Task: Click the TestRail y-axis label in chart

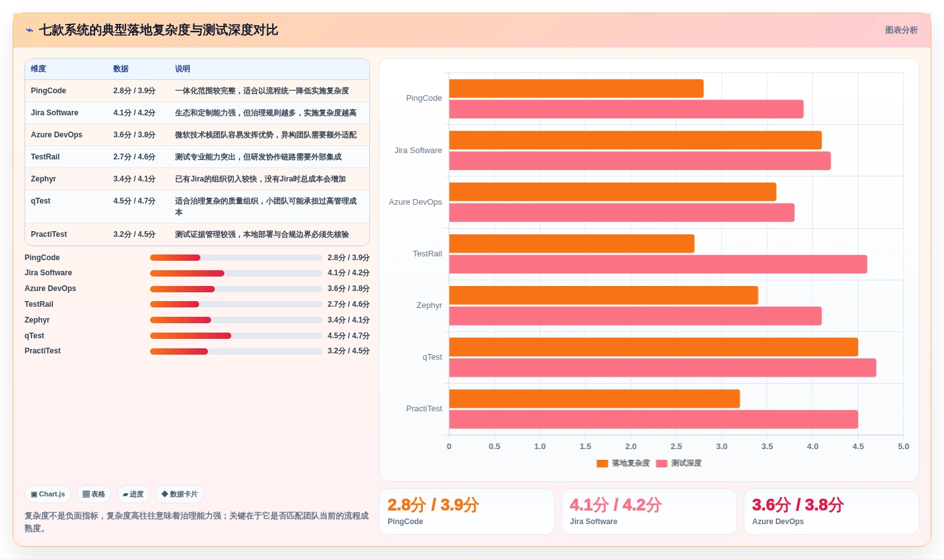Action: coord(427,254)
